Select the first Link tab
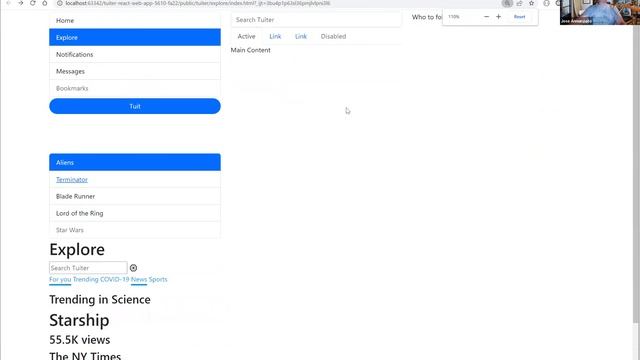This screenshot has width=640, height=360. coord(275,36)
